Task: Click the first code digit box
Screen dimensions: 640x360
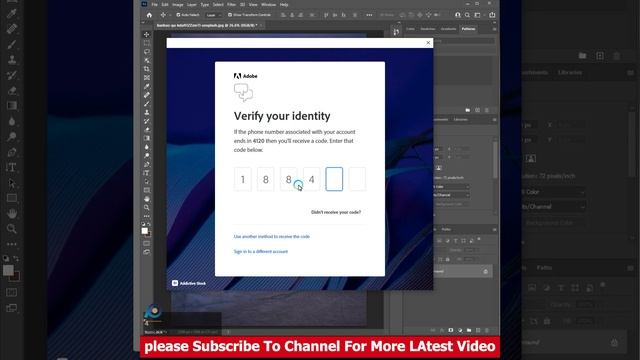Action: (x=243, y=179)
